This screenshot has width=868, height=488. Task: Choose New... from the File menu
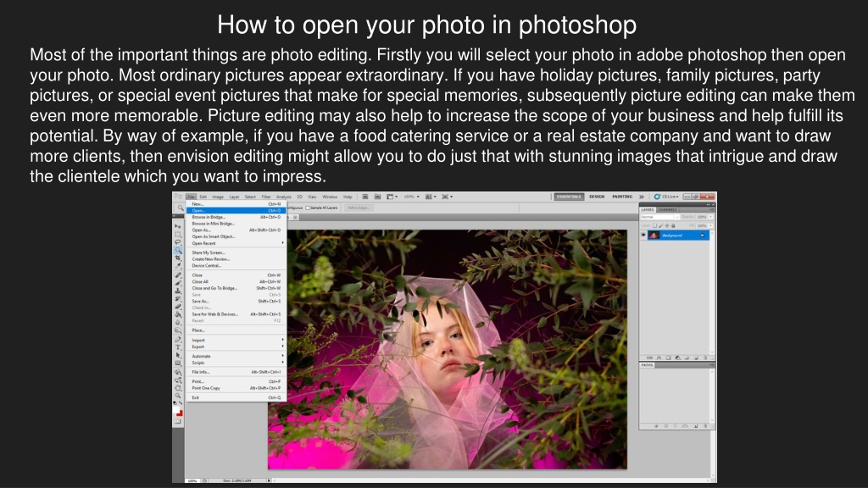pos(236,203)
